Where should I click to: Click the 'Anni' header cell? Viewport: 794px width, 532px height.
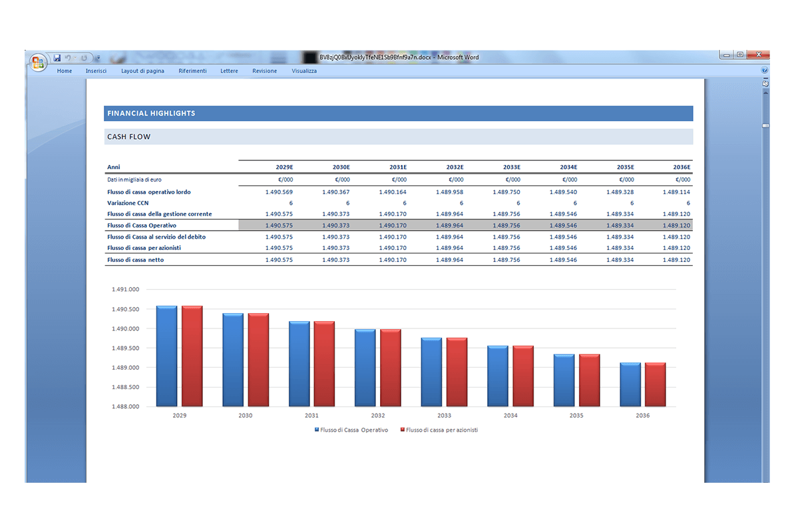click(113, 167)
